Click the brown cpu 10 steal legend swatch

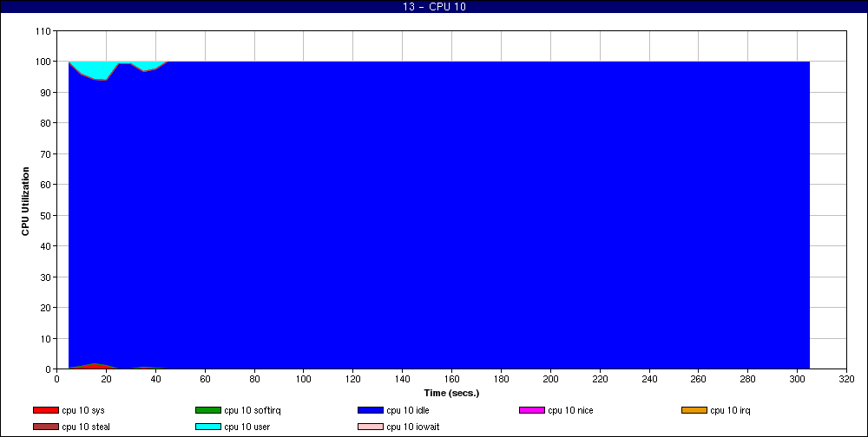coord(45,427)
